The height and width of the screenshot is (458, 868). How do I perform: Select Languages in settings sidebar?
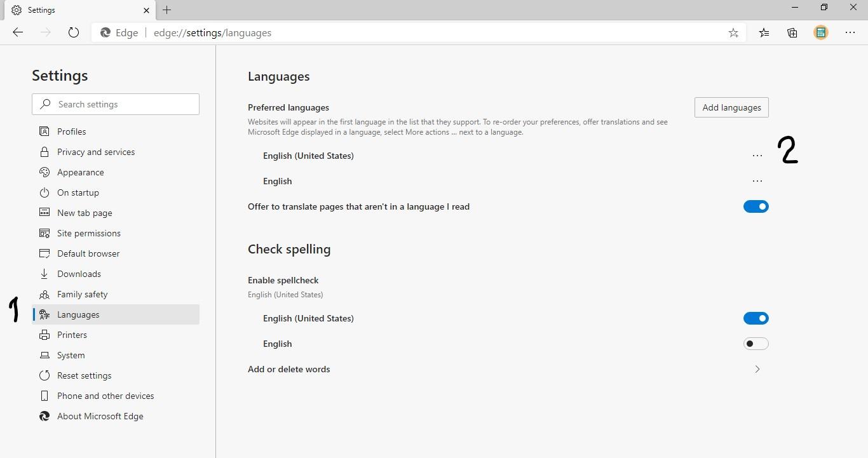pyautogui.click(x=116, y=314)
